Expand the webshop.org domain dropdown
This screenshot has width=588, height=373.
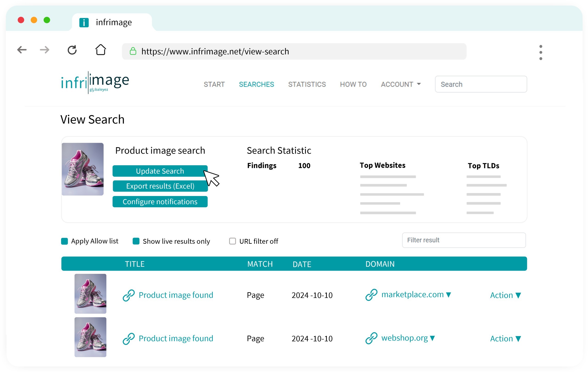[x=433, y=338]
